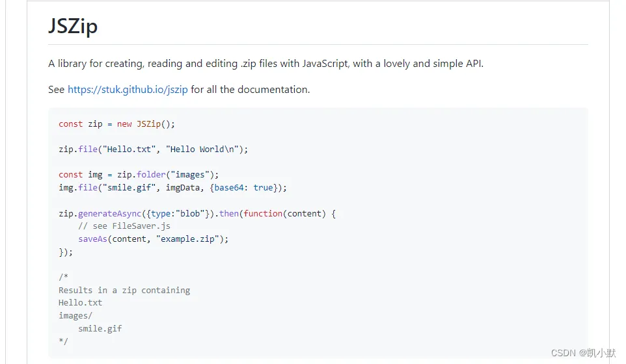The height and width of the screenshot is (364, 626).
Task: Click the "const zip = new JSZip();" line
Action: pos(117,123)
